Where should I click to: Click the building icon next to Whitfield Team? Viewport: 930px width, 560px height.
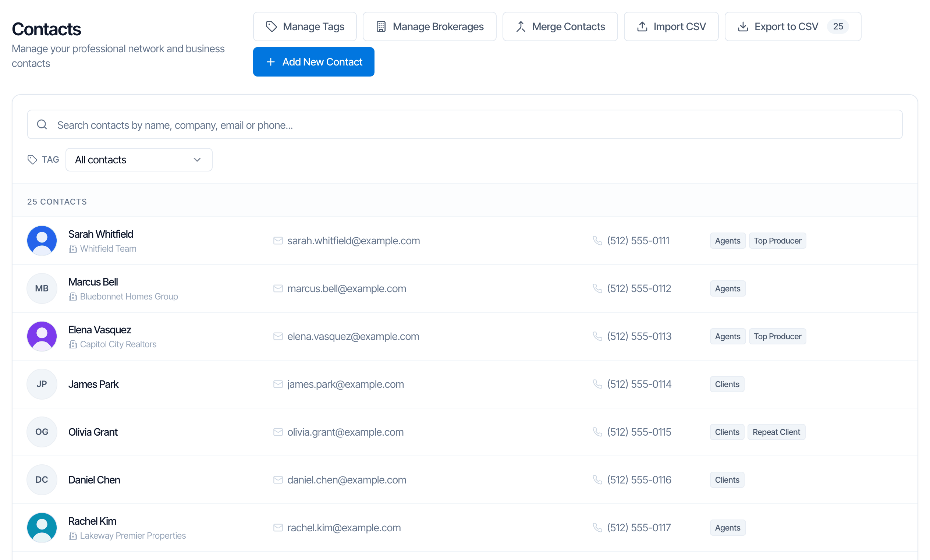[x=73, y=249]
